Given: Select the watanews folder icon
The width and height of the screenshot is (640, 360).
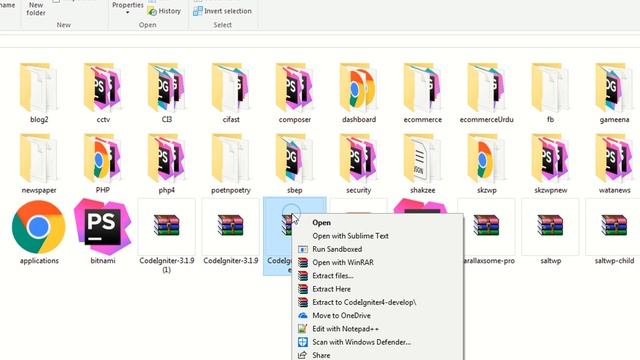Looking at the screenshot, I should pos(614,158).
